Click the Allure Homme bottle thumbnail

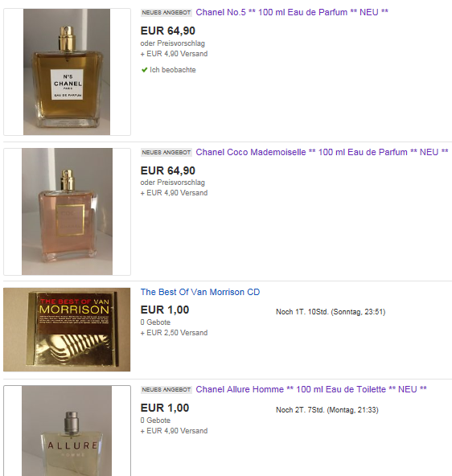(x=67, y=431)
